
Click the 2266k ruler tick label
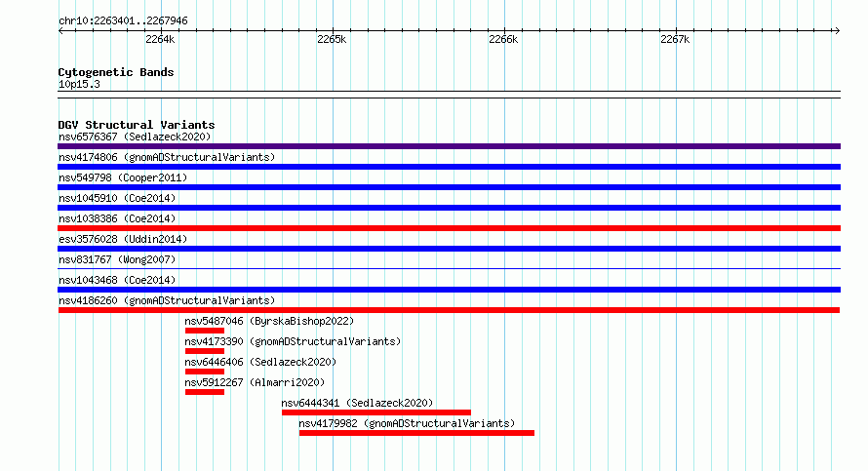(503, 39)
